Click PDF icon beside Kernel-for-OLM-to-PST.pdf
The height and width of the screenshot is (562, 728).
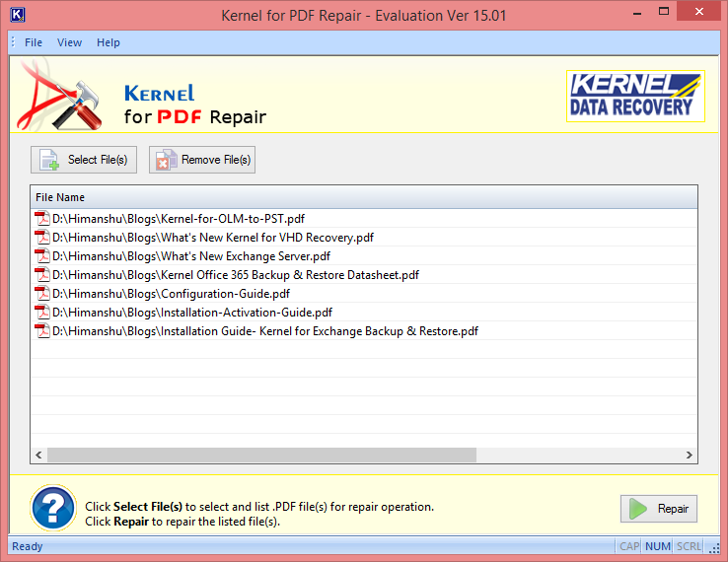(42, 218)
